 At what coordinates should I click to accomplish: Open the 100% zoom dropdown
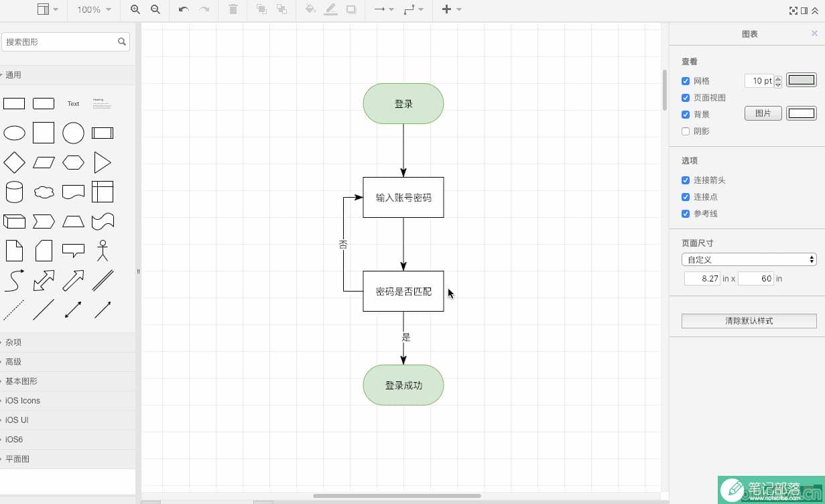(x=94, y=9)
